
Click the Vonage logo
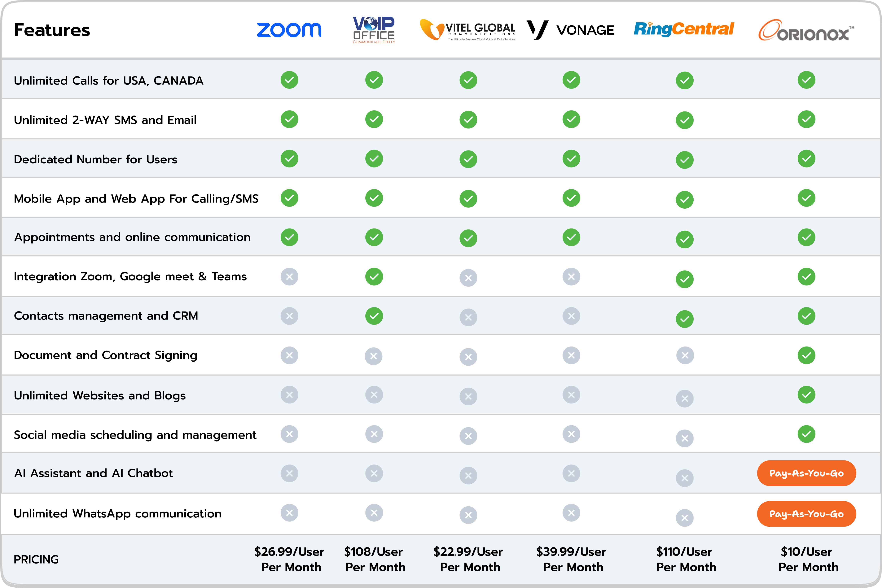tap(571, 30)
